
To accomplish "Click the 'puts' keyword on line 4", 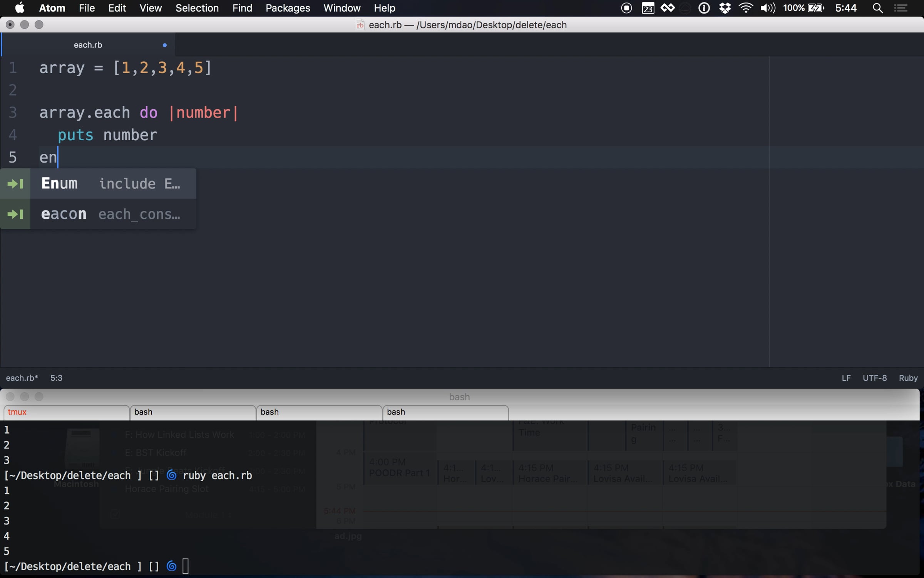I will pos(75,135).
